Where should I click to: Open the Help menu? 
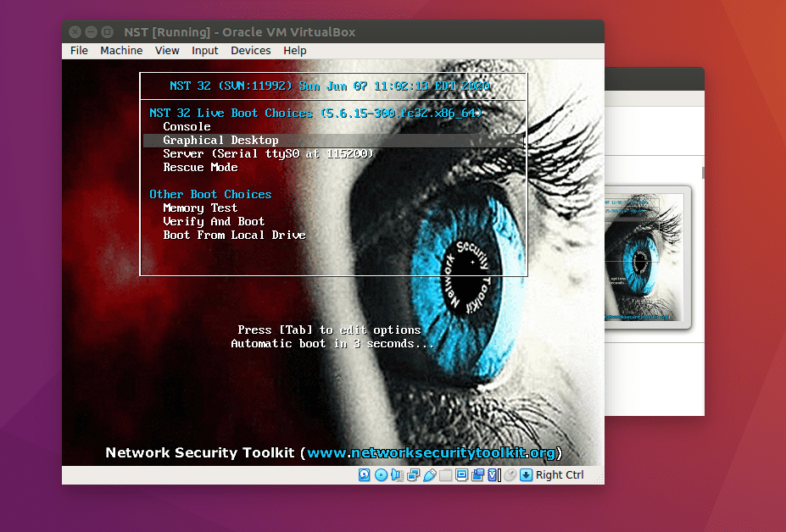point(295,51)
